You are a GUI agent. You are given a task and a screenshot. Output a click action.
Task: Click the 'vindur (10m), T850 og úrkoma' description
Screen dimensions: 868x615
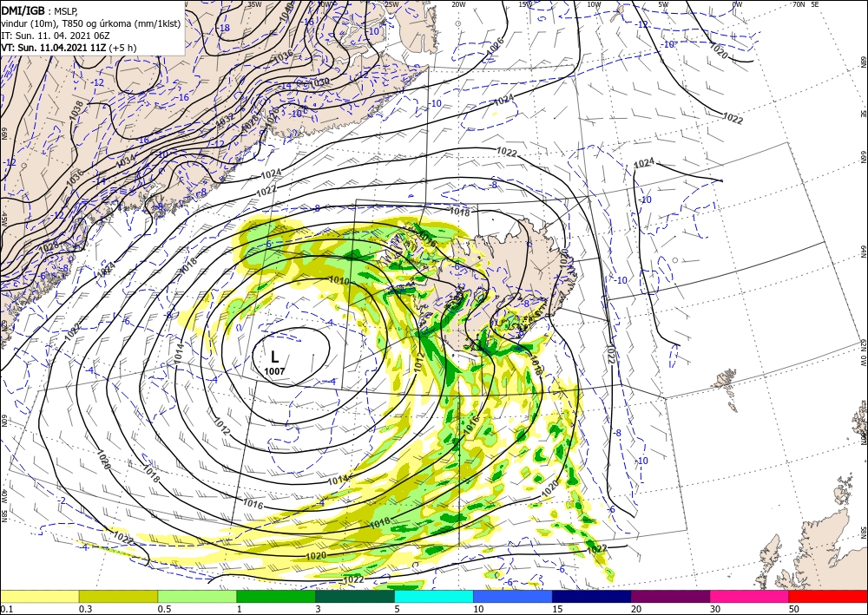tap(91, 23)
